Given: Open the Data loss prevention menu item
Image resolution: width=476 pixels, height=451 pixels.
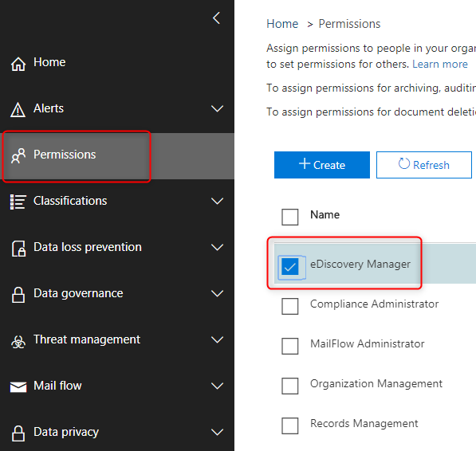Looking at the screenshot, I should tap(88, 247).
